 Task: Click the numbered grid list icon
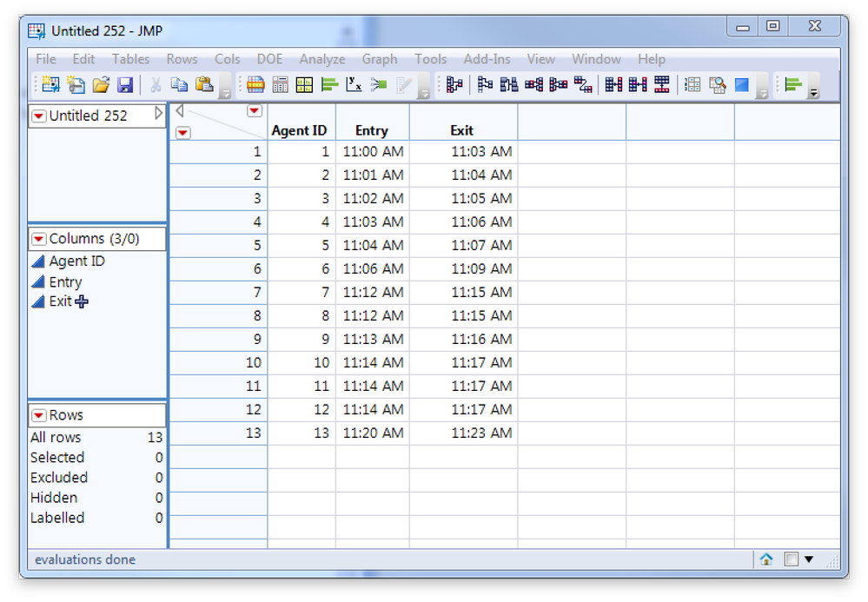(692, 84)
